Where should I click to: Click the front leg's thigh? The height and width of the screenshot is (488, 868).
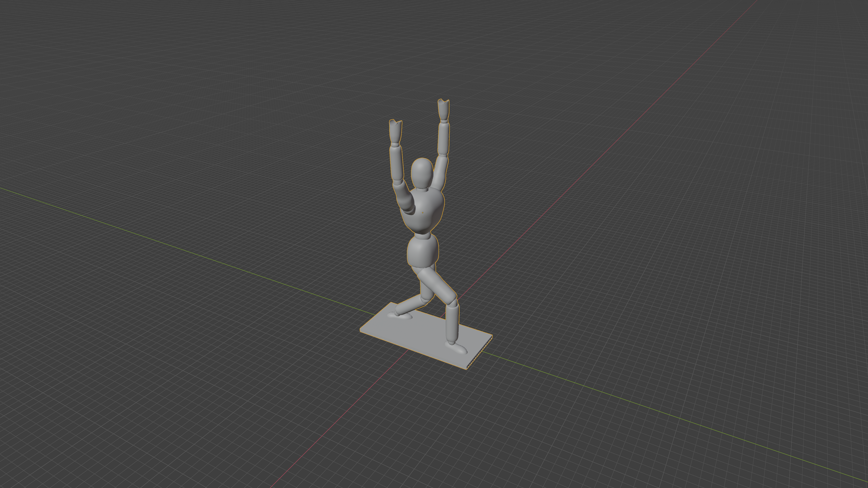coord(437,286)
